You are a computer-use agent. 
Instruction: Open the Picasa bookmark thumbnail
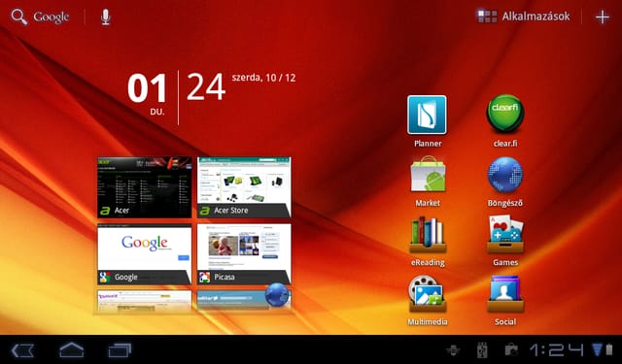click(x=244, y=254)
